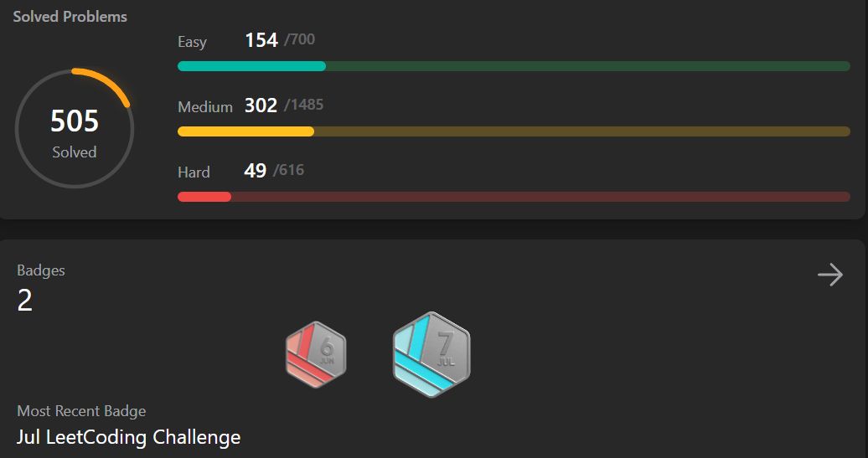Image resolution: width=868 pixels, height=458 pixels.
Task: Click the Medium yellow progress bar
Action: coord(514,131)
